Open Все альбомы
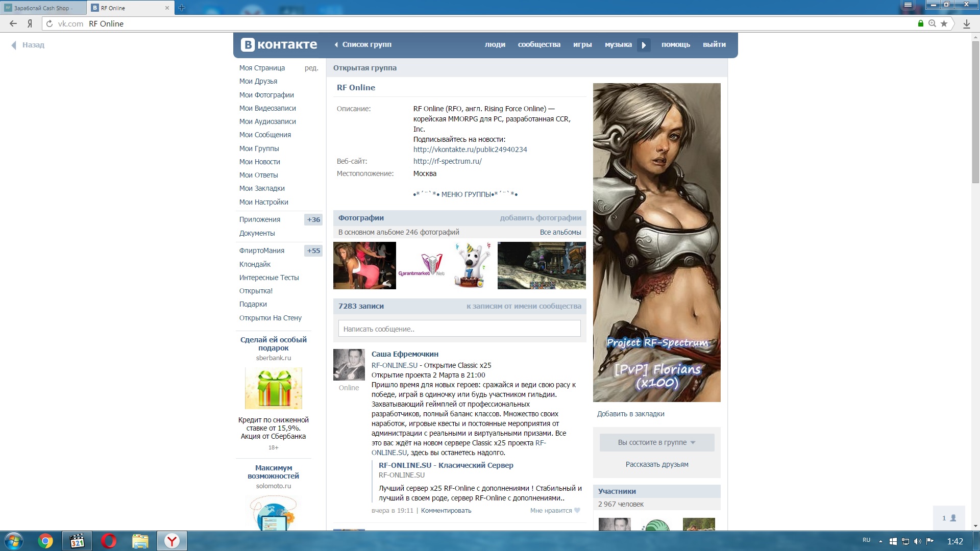The width and height of the screenshot is (980, 551). [x=560, y=232]
